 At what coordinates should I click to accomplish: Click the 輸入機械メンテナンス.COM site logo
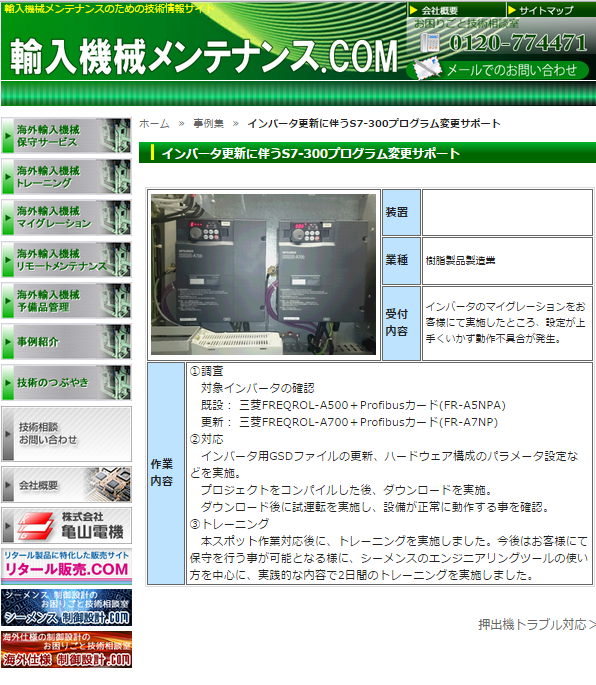click(x=204, y=55)
